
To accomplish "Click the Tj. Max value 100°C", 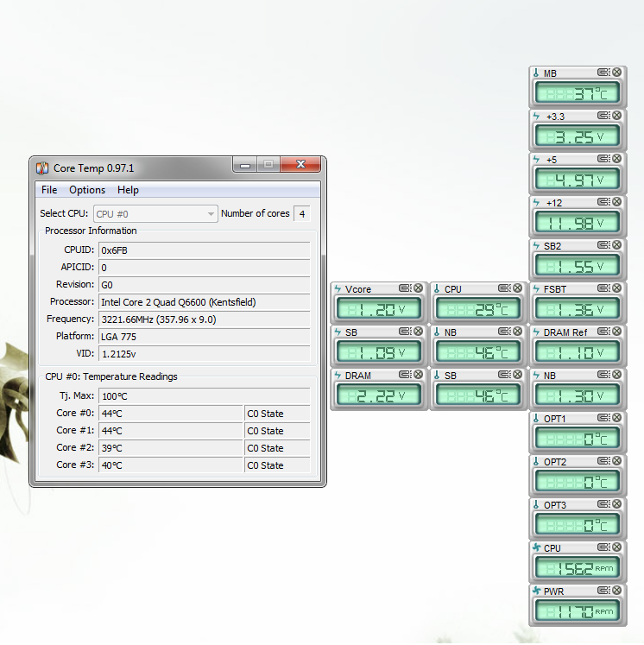I will pos(204,396).
